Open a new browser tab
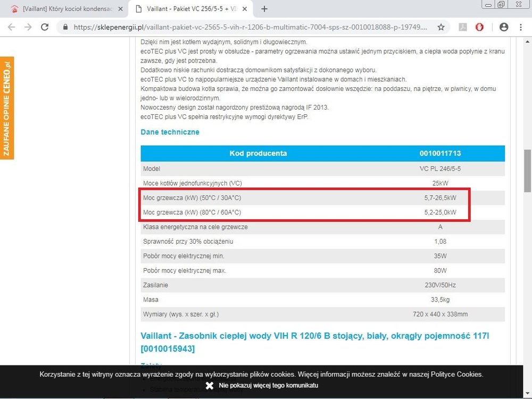Viewport: 532px width, 399px height. [264, 9]
